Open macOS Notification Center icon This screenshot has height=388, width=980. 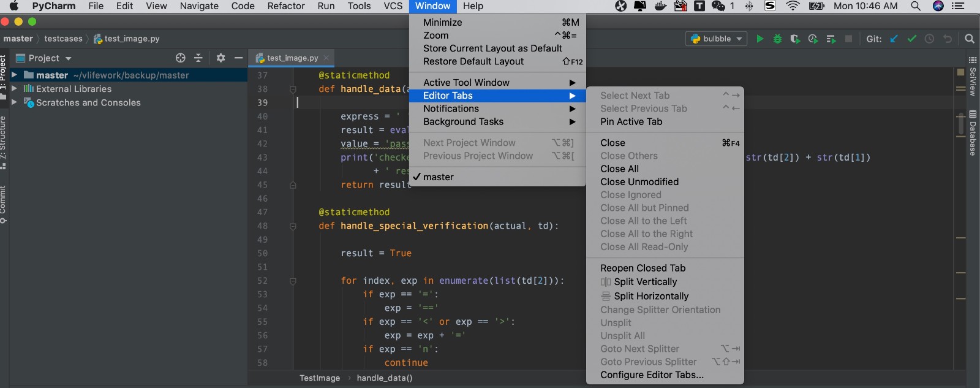tap(959, 6)
